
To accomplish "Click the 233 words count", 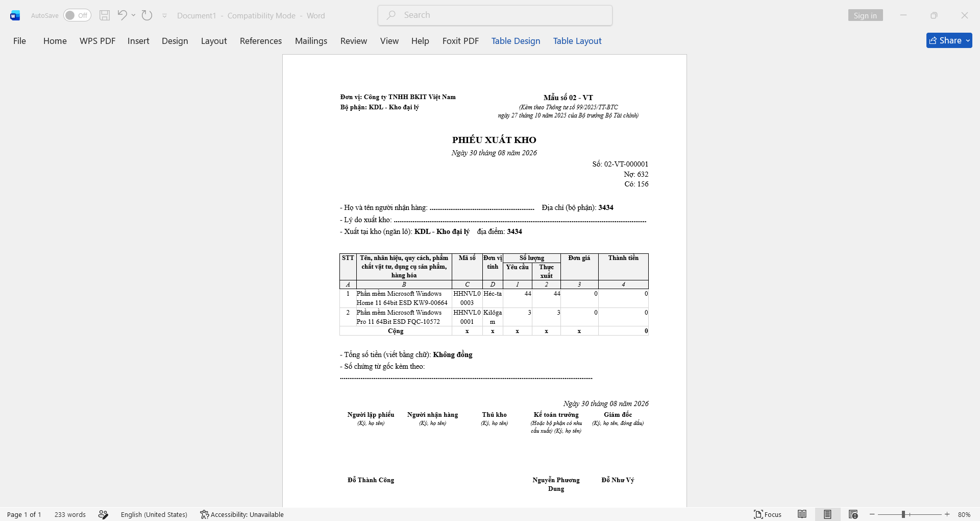I will point(70,514).
